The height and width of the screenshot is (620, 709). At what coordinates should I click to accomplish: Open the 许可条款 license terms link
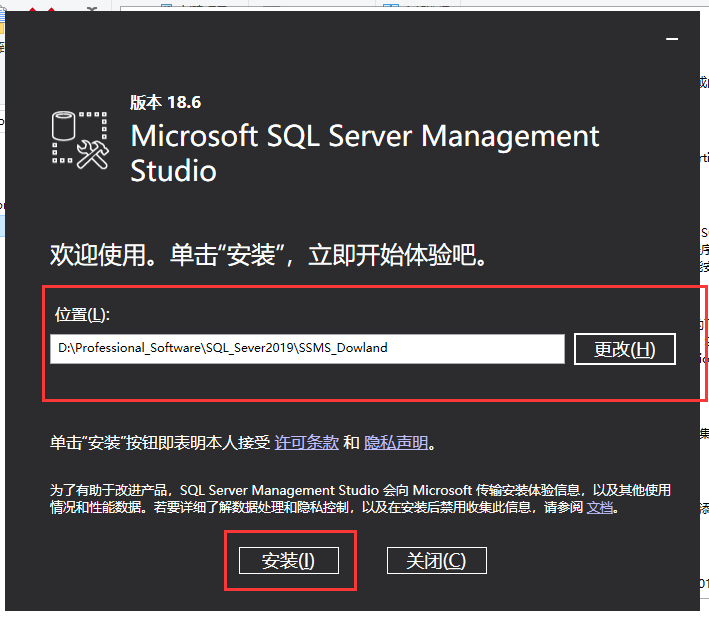[307, 442]
